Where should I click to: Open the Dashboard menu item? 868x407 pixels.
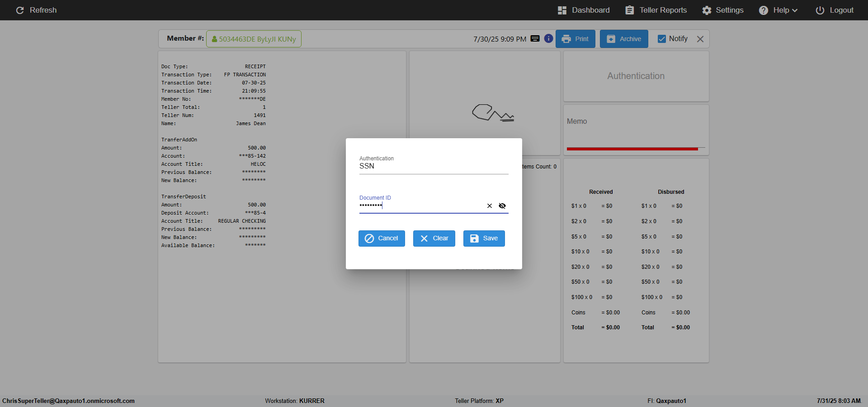pos(584,10)
